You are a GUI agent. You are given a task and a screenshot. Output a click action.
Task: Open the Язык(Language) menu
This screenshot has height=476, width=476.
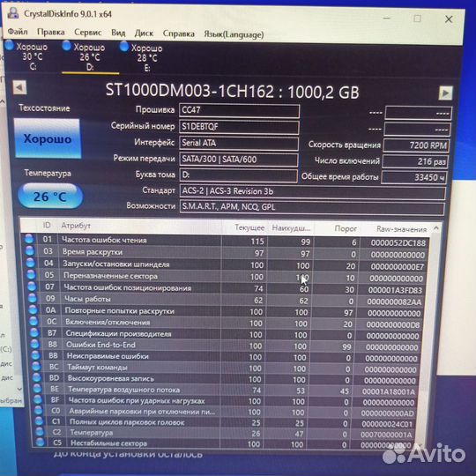pos(234,34)
